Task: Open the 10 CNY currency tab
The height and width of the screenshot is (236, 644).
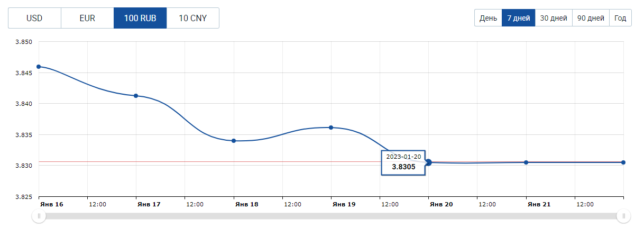Action: [192, 18]
